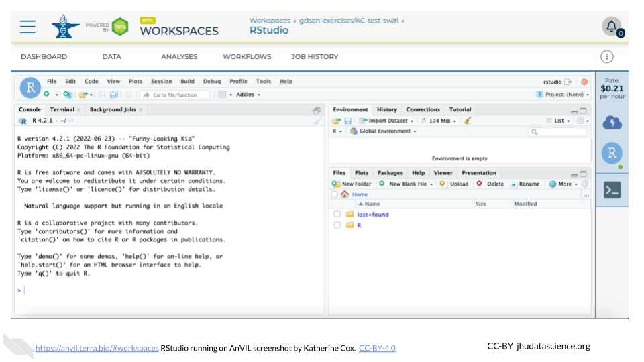The image size is (644, 362).
Task: Click the quit session power icon
Action: [584, 82]
